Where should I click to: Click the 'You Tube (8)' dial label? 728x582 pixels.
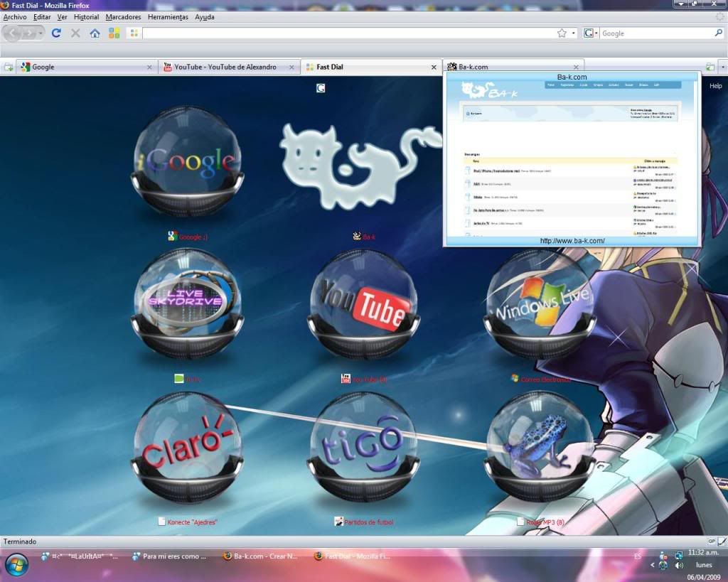(369, 379)
